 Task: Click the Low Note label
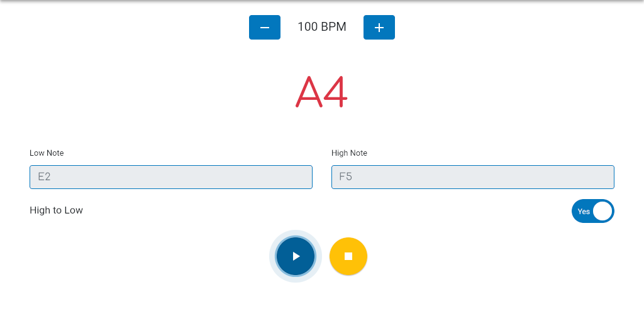(47, 153)
